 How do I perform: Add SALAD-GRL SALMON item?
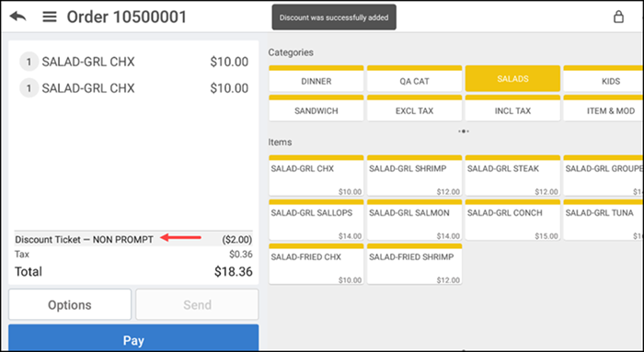coord(414,220)
